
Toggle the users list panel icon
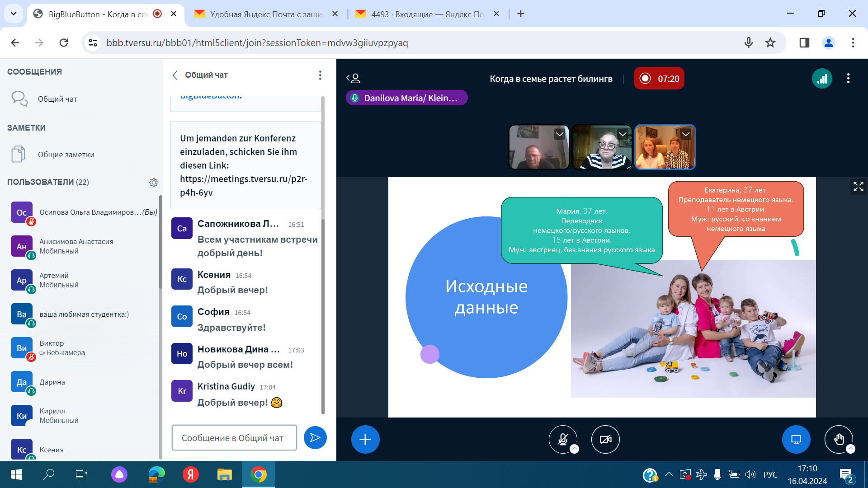pos(354,79)
